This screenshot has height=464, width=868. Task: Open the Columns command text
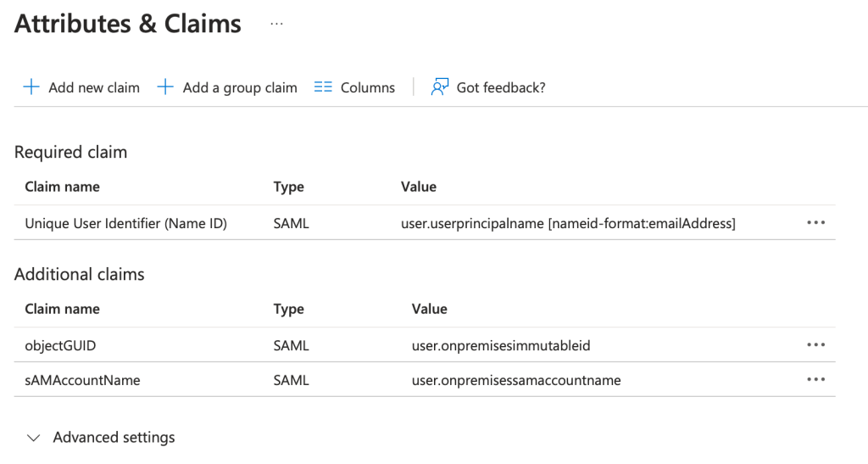368,87
